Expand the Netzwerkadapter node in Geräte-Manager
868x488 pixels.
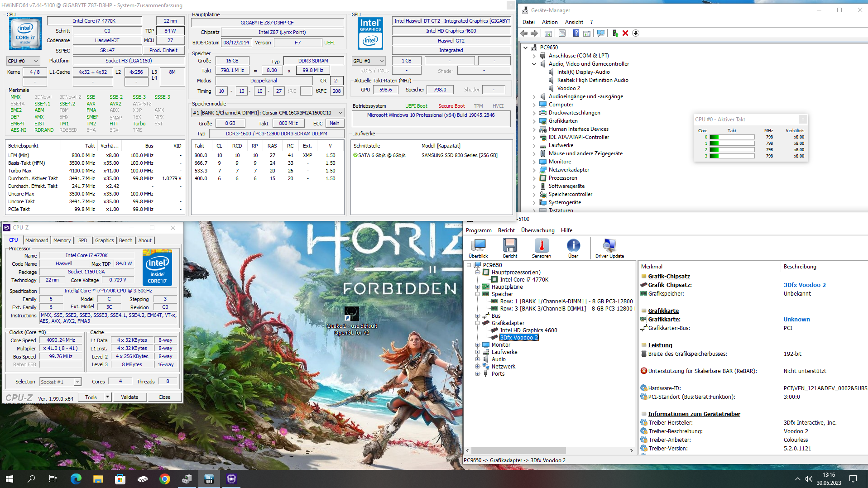[534, 170]
